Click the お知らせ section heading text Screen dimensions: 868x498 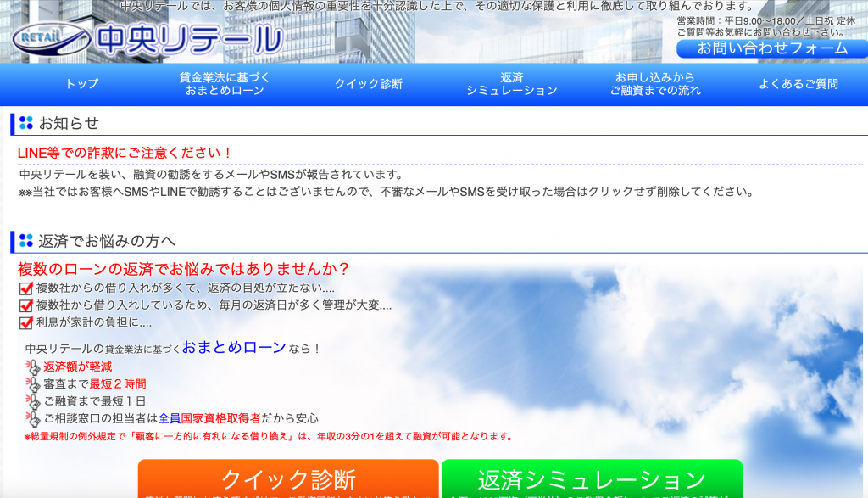tap(69, 123)
